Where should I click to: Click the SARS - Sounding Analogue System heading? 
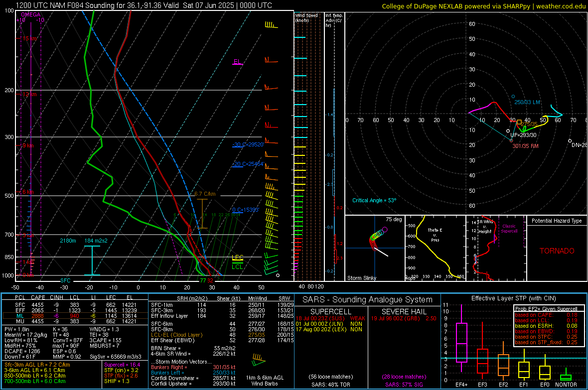point(368,300)
